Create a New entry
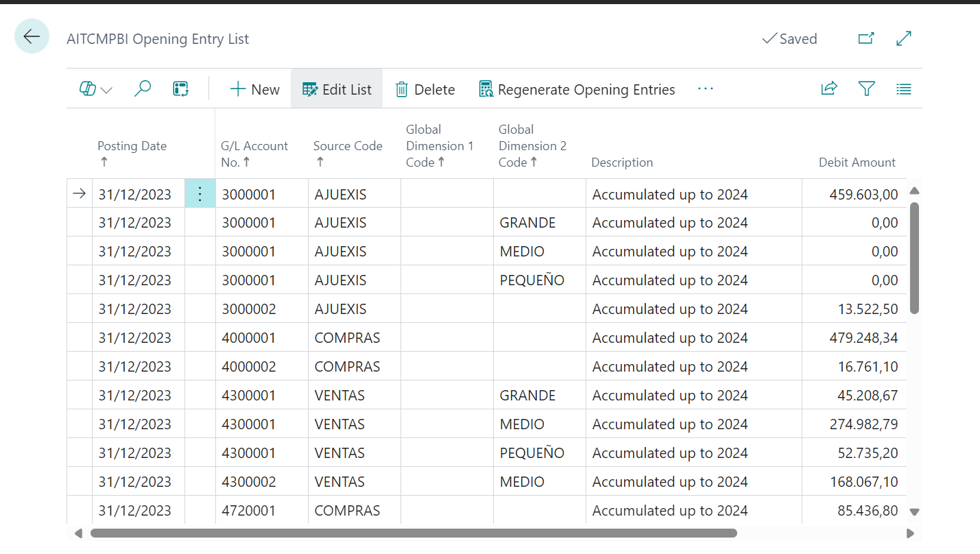980x554 pixels. (254, 89)
